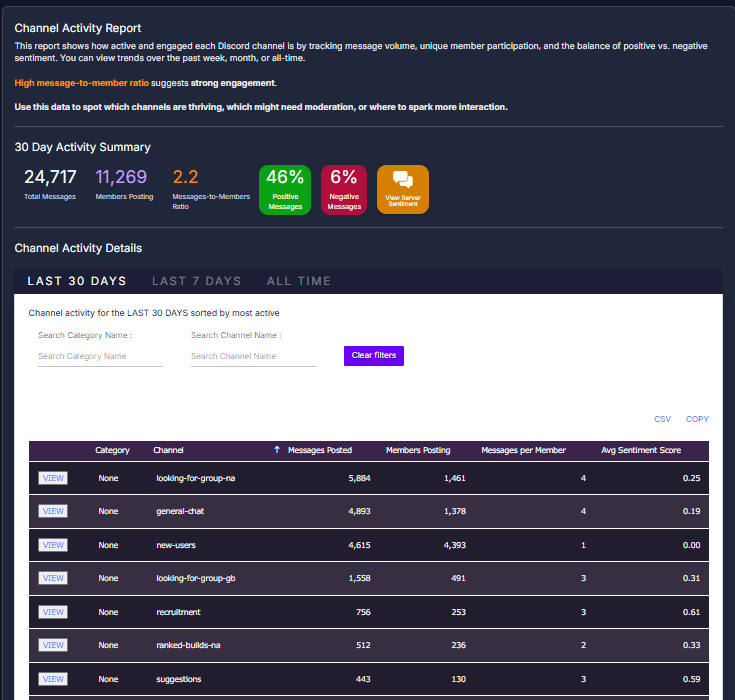Select the 46% Positive Messages tile

(x=285, y=190)
